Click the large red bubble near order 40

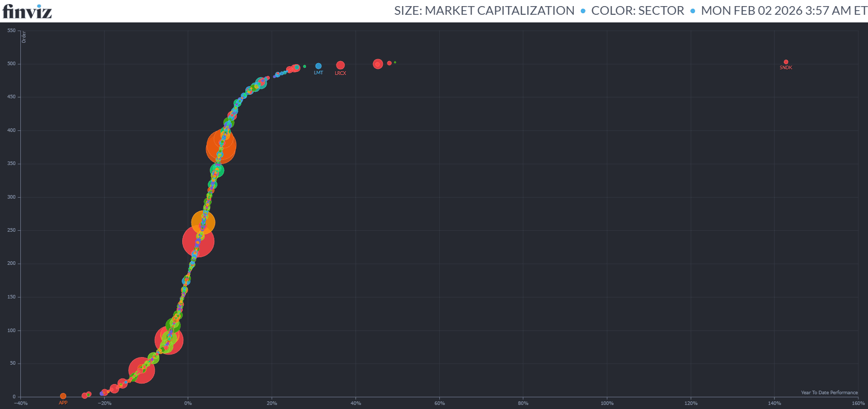(x=142, y=370)
